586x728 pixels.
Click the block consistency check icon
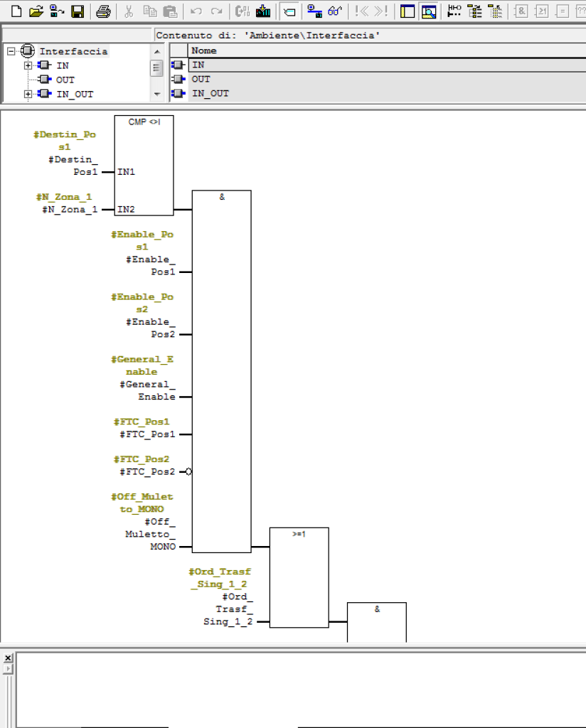243,11
